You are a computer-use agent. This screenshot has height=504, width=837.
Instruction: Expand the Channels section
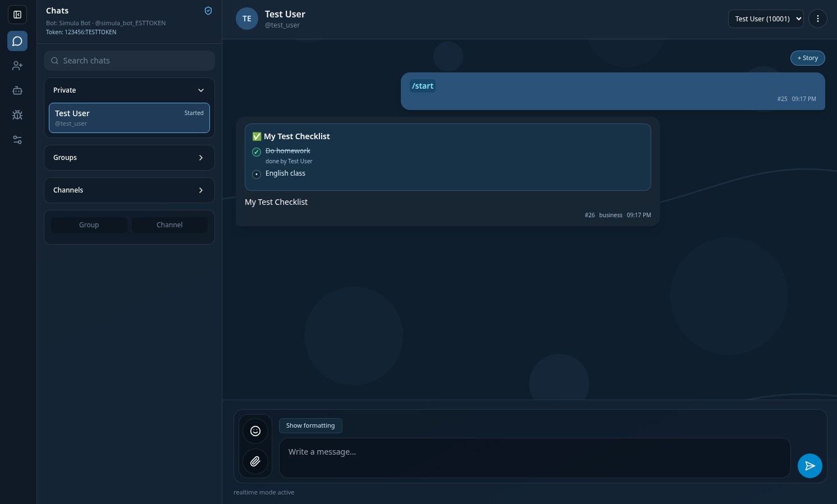click(200, 190)
